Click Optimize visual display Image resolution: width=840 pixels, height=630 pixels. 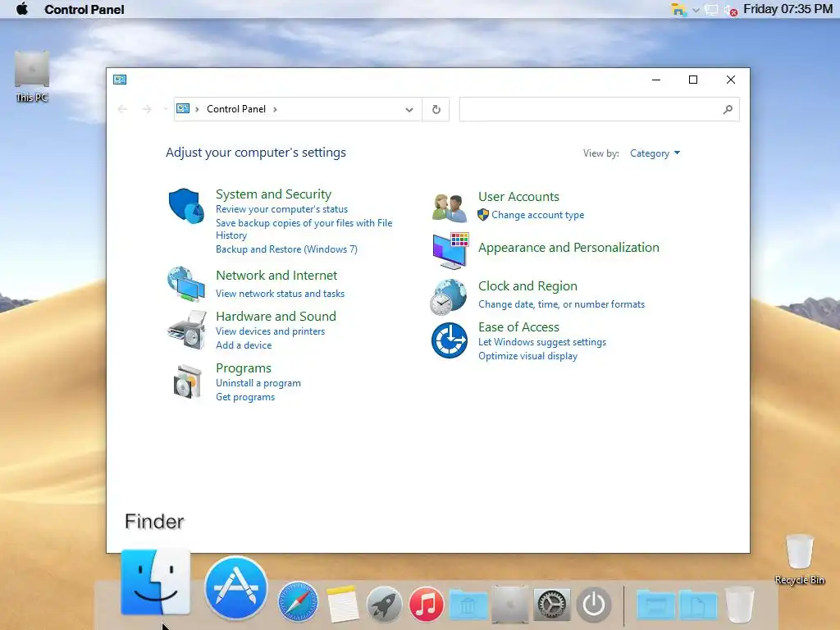[527, 356]
